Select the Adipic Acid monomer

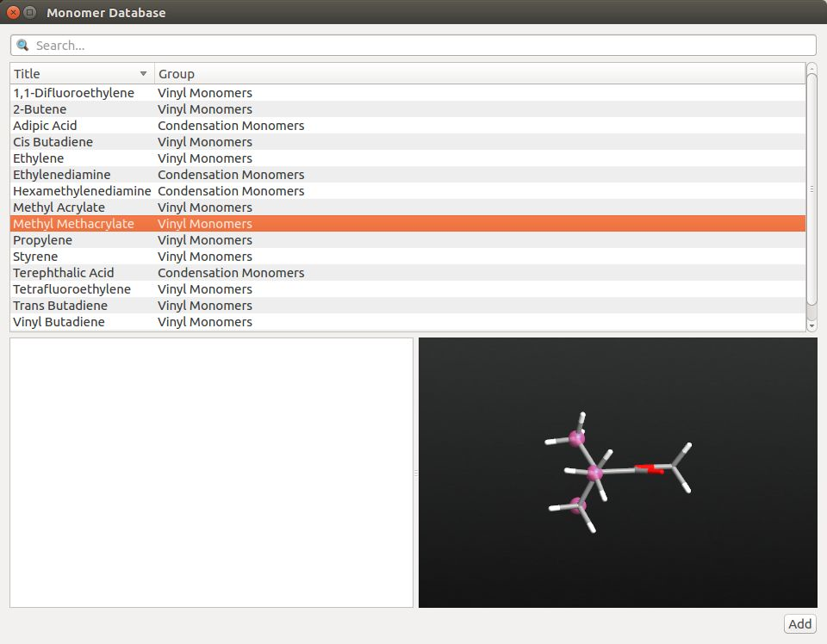tap(45, 126)
